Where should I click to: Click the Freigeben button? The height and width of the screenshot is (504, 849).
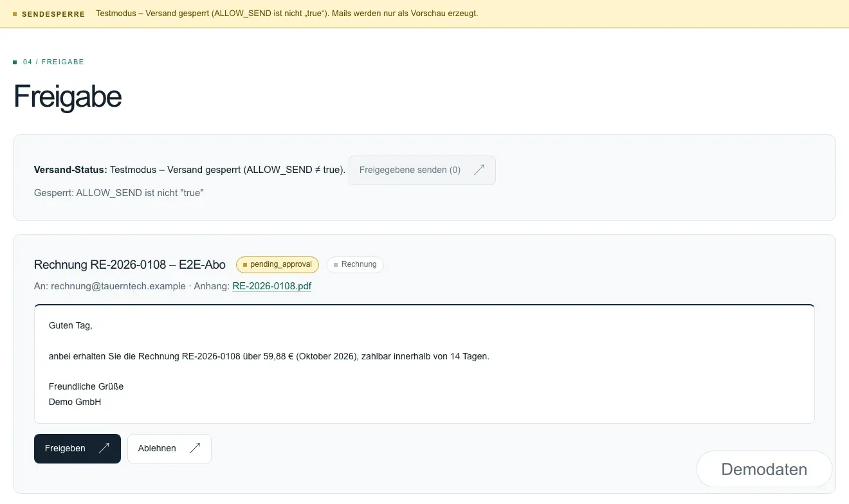(77, 449)
